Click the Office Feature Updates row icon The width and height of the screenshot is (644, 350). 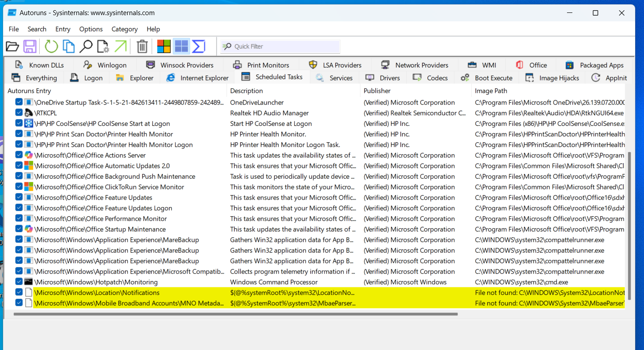pyautogui.click(x=28, y=197)
